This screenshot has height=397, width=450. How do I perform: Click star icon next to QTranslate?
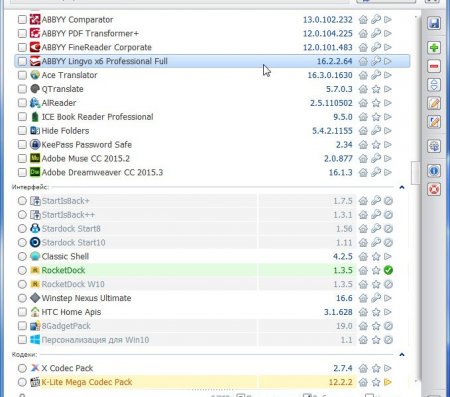pyautogui.click(x=376, y=89)
